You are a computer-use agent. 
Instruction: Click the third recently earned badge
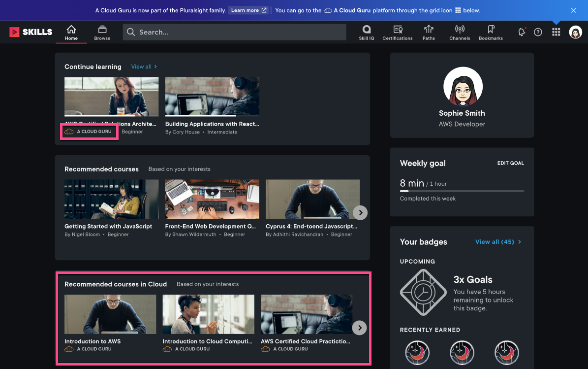507,352
